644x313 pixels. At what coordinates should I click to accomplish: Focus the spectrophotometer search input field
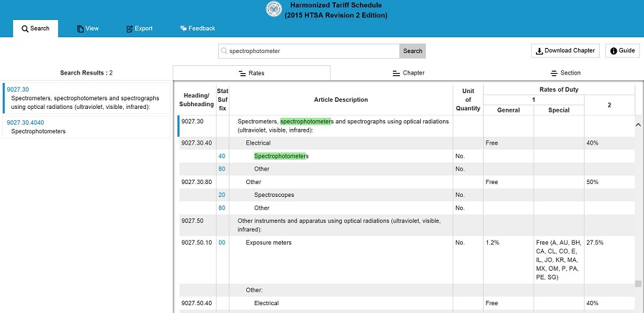pyautogui.click(x=309, y=51)
